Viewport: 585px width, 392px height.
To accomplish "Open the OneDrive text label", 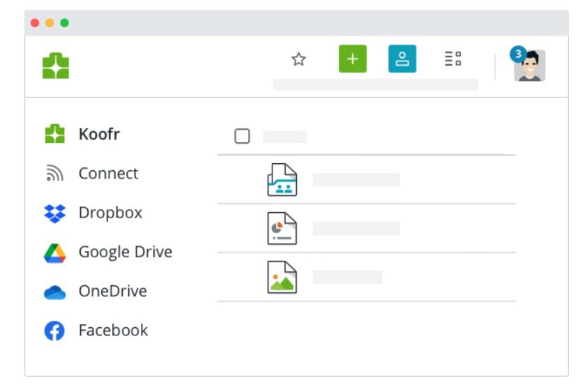I will tap(112, 292).
